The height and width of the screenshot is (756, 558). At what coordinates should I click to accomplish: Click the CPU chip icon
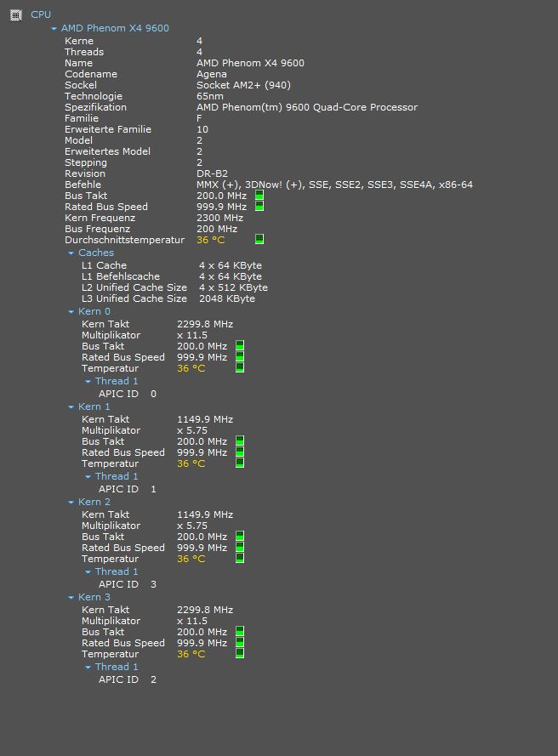point(16,15)
